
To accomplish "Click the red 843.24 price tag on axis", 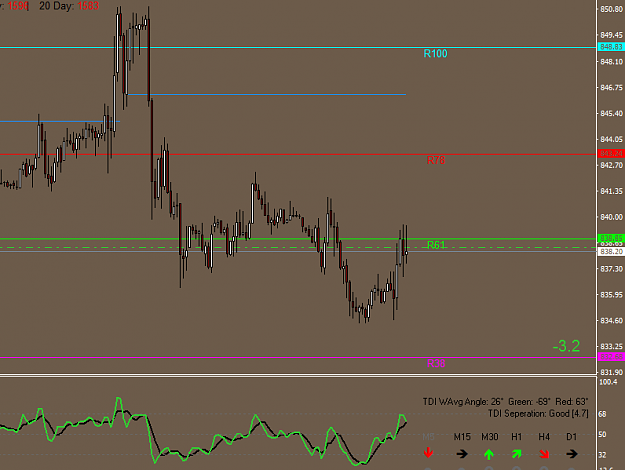I will pyautogui.click(x=611, y=153).
